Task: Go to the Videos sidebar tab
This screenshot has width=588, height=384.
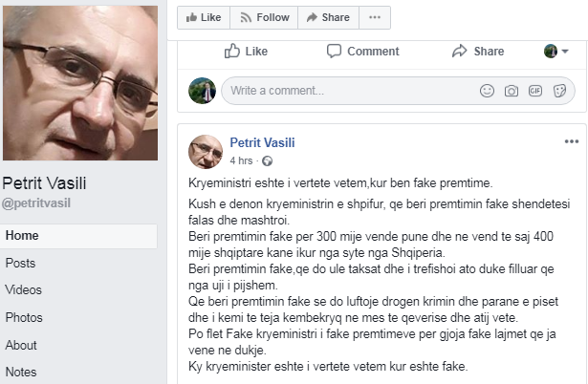Action: pos(23,289)
